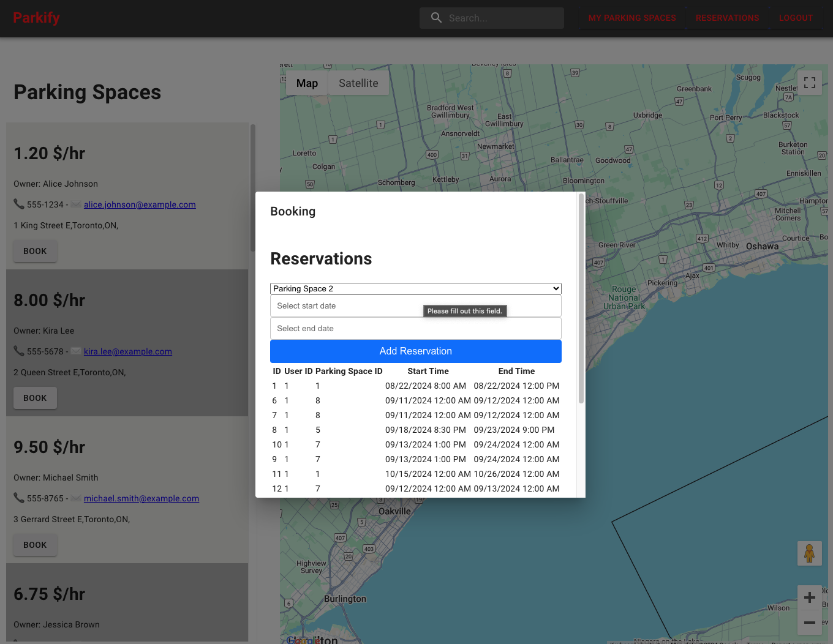Viewport: 833px width, 644px height.
Task: Switch the map to Satellite view
Action: (358, 83)
